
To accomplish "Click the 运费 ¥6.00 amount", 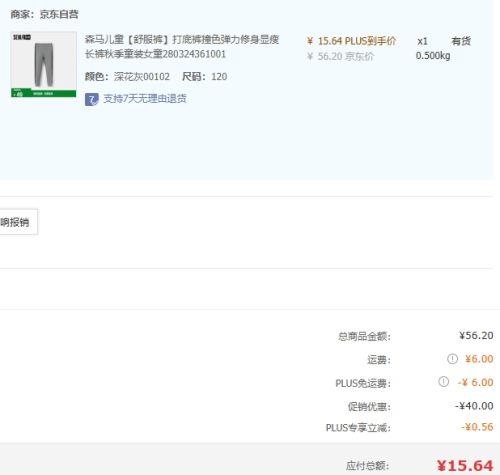I will coord(479,359).
